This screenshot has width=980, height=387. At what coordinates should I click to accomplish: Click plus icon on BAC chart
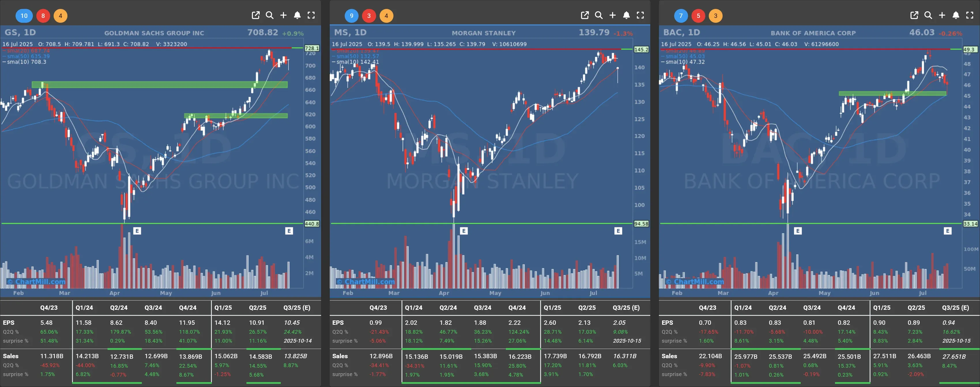click(942, 15)
